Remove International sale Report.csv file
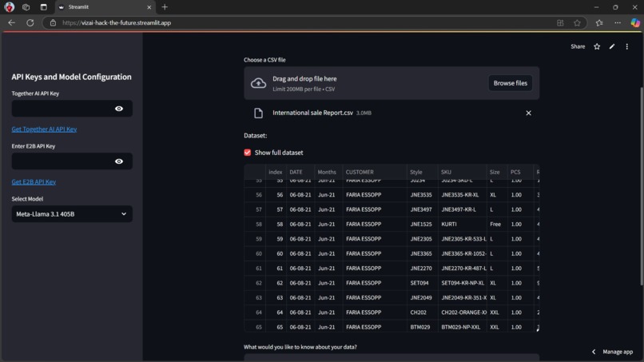Viewport: 644px width, 362px height. (529, 113)
